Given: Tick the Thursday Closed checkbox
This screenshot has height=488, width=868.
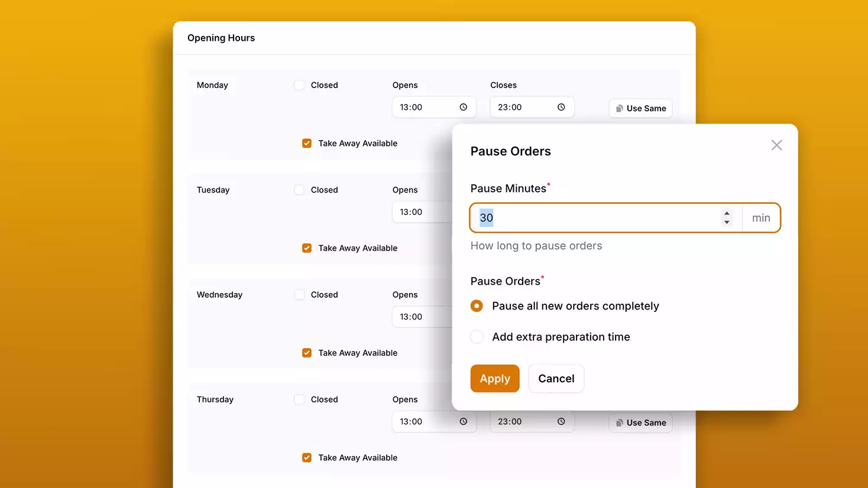Looking at the screenshot, I should [300, 400].
